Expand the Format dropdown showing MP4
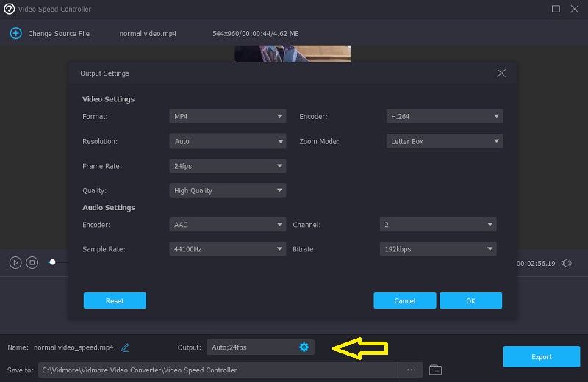Image resolution: width=588 pixels, height=382 pixels. [227, 116]
